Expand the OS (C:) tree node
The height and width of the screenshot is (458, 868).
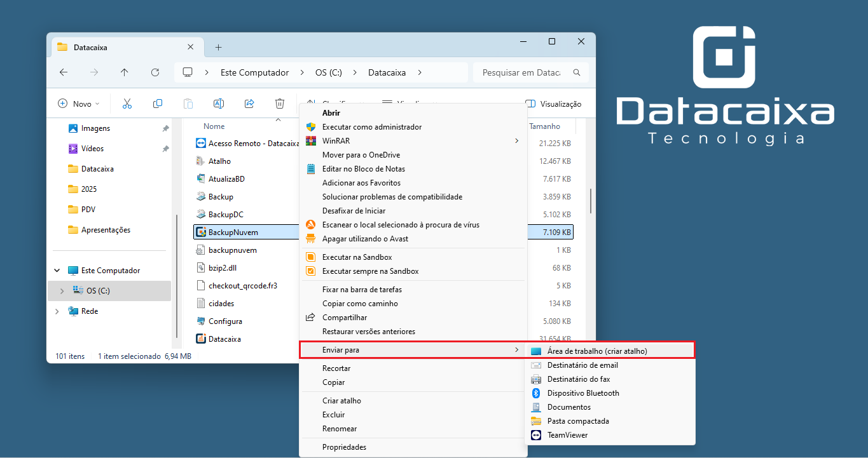[x=62, y=291]
